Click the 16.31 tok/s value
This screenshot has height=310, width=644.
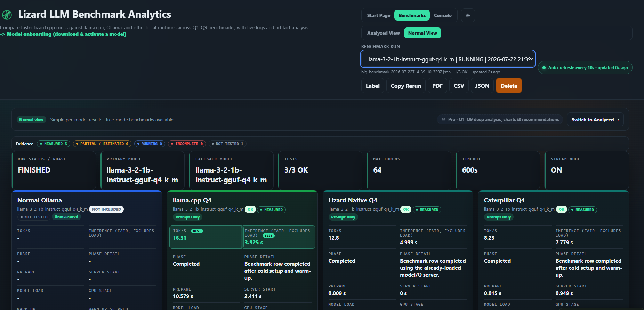click(x=179, y=238)
